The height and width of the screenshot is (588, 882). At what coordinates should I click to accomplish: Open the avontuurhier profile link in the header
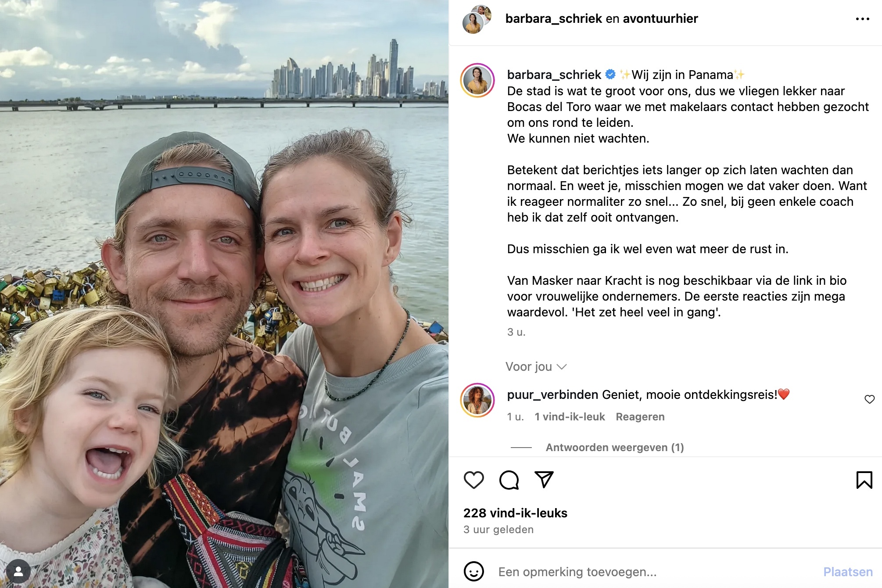(x=660, y=18)
